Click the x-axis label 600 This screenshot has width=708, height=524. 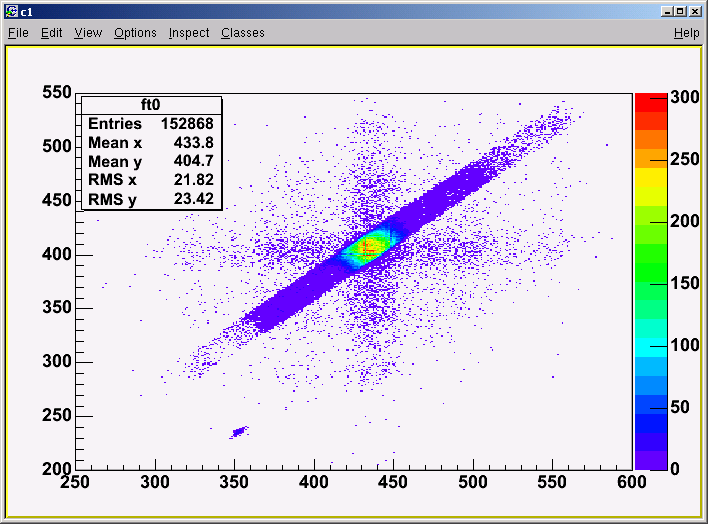631,482
